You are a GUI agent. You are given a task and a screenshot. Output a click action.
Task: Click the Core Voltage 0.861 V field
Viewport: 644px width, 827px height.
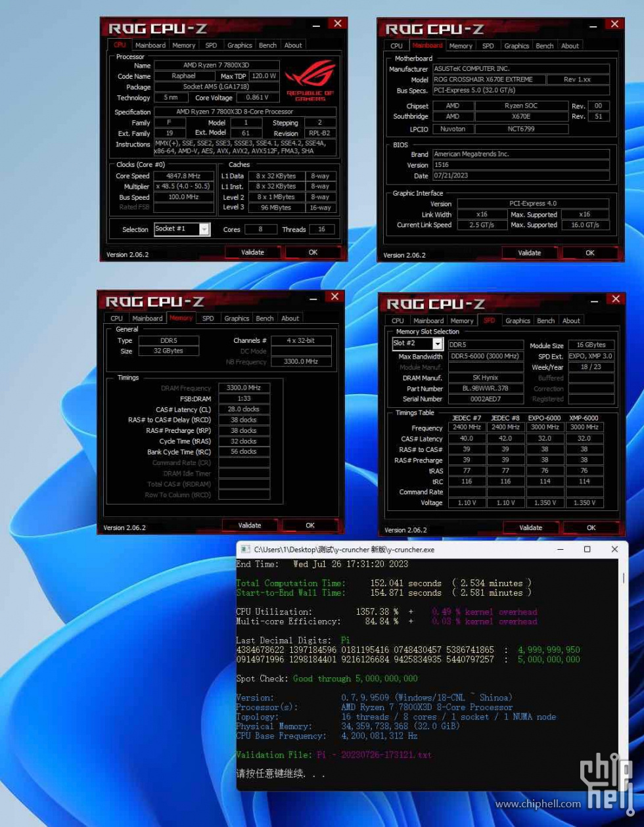pyautogui.click(x=257, y=97)
